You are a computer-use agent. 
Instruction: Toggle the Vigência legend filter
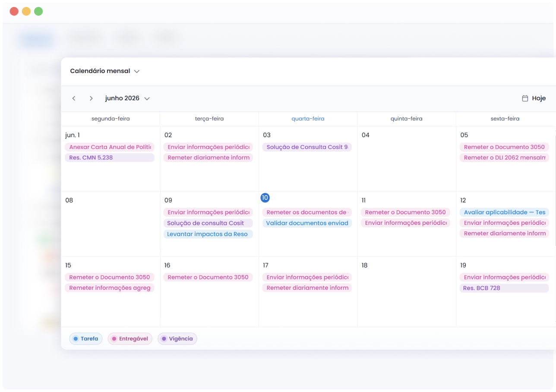[177, 339]
